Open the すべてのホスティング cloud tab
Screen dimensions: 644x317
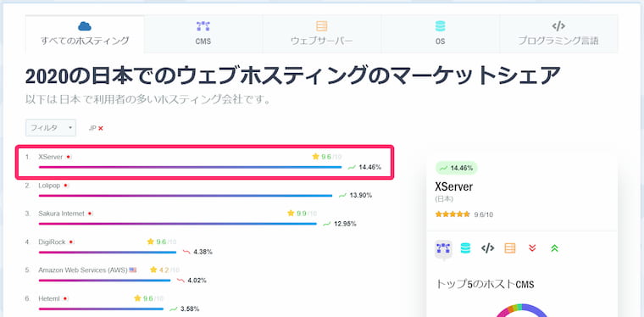click(85, 34)
